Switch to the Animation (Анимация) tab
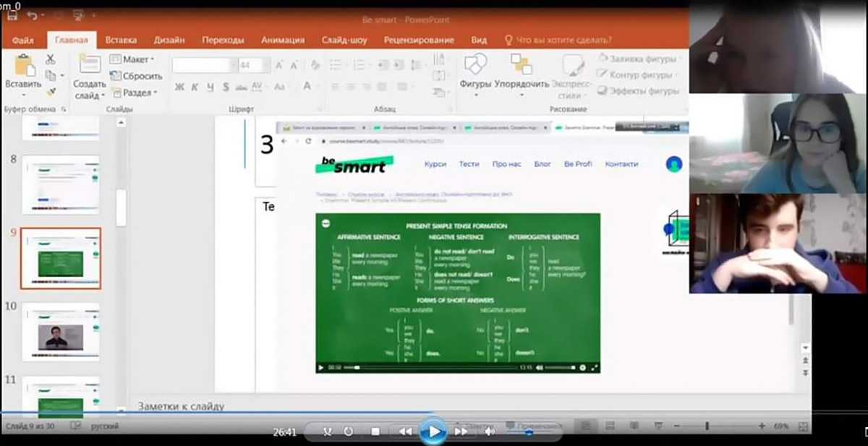This screenshot has width=868, height=446. point(283,40)
